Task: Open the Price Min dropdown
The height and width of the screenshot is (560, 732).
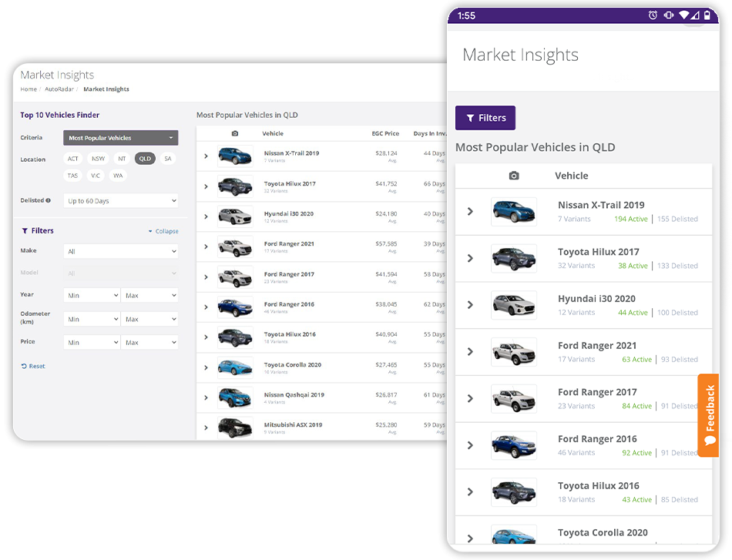Action: click(92, 343)
